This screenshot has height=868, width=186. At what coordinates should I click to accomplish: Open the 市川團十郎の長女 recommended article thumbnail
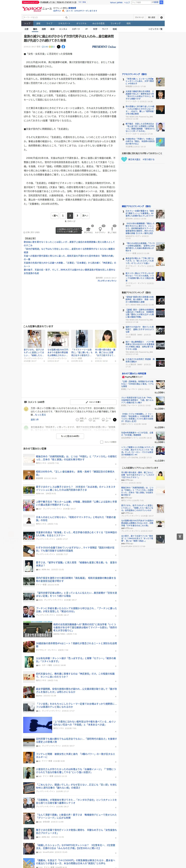[x=106, y=339]
